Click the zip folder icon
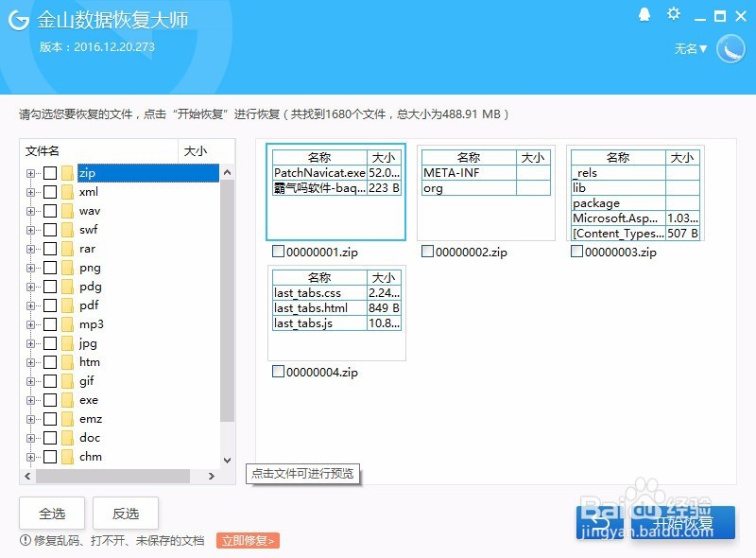This screenshot has height=558, width=756. point(67,173)
